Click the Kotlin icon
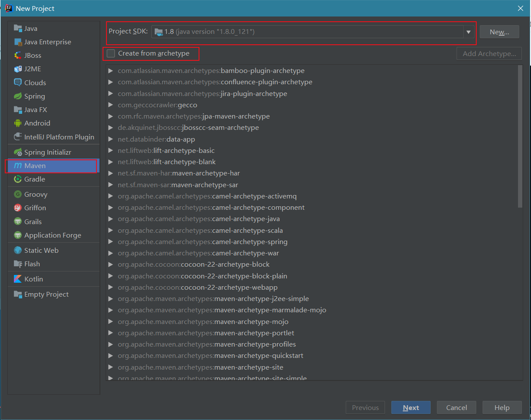Image resolution: width=531 pixels, height=420 pixels. pos(18,279)
